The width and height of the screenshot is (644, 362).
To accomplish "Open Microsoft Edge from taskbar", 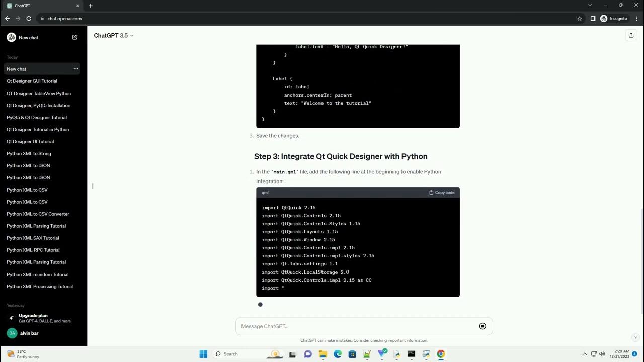I will point(338,354).
